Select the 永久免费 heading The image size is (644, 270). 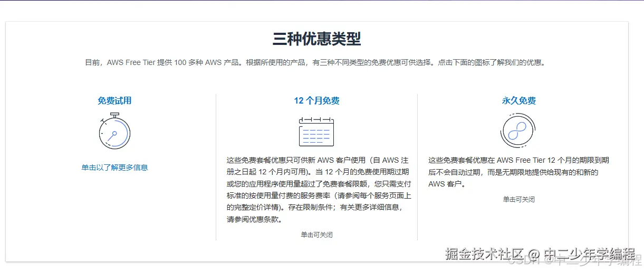(518, 100)
